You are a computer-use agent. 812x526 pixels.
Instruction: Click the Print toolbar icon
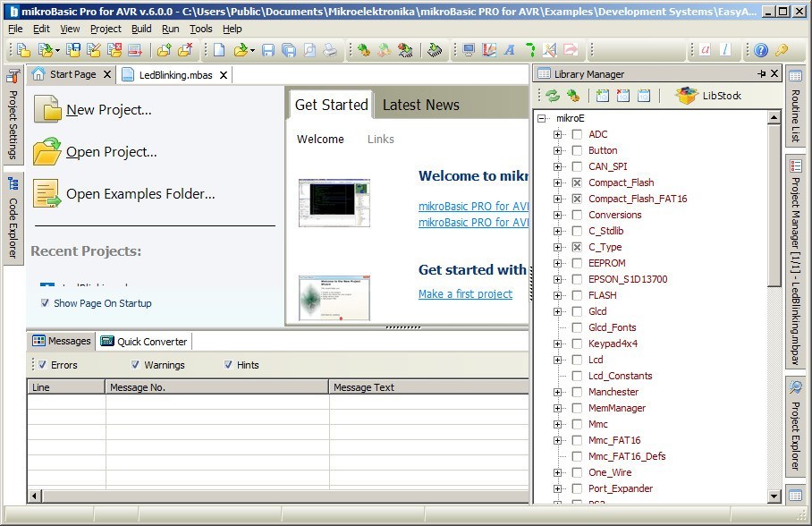pos(330,50)
